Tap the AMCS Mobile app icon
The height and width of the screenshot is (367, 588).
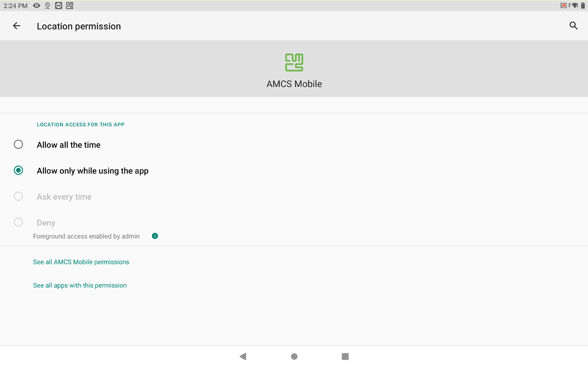tap(294, 62)
